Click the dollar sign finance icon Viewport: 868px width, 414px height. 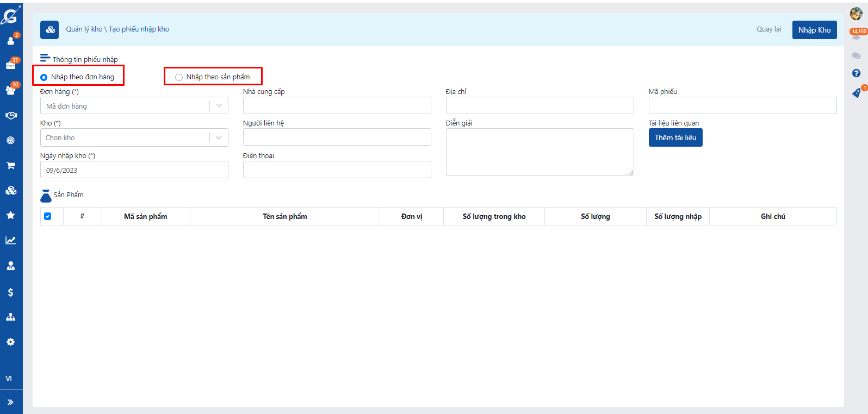click(10, 292)
